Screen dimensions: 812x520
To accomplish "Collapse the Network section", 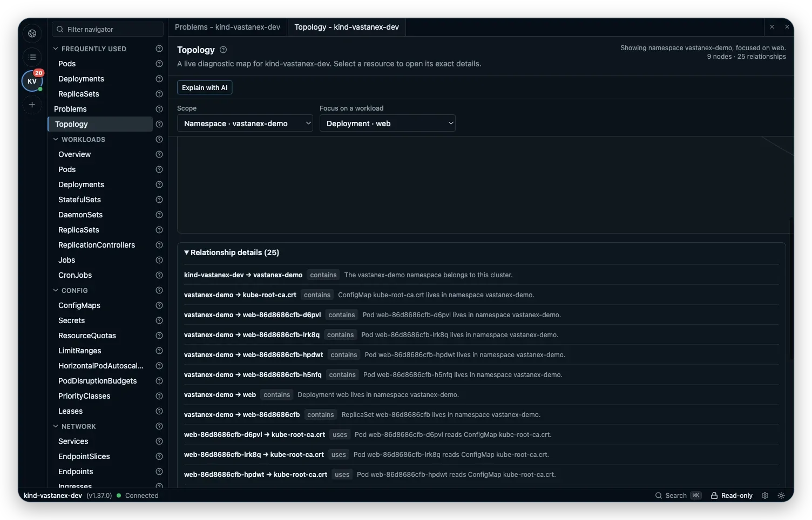I will click(56, 426).
